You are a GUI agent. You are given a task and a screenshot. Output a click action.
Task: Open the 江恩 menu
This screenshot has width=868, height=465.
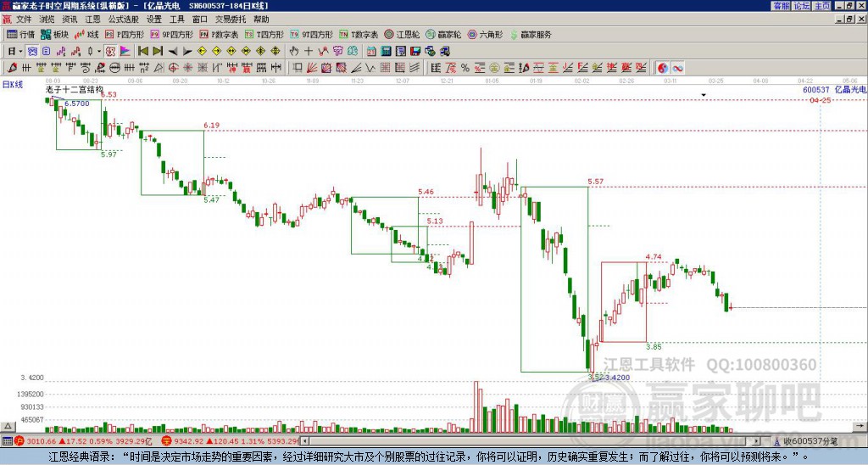tap(92, 20)
